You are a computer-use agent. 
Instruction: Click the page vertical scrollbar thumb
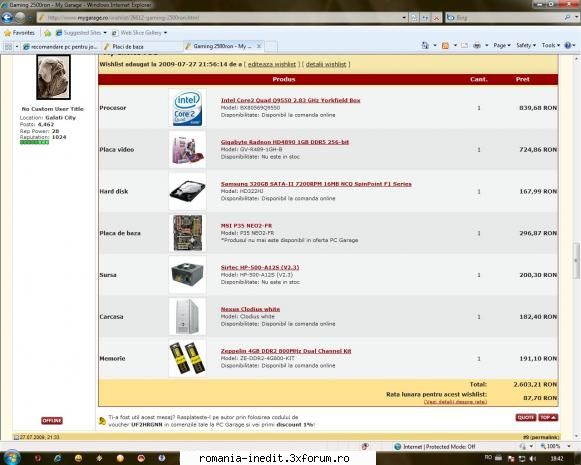tap(577, 260)
